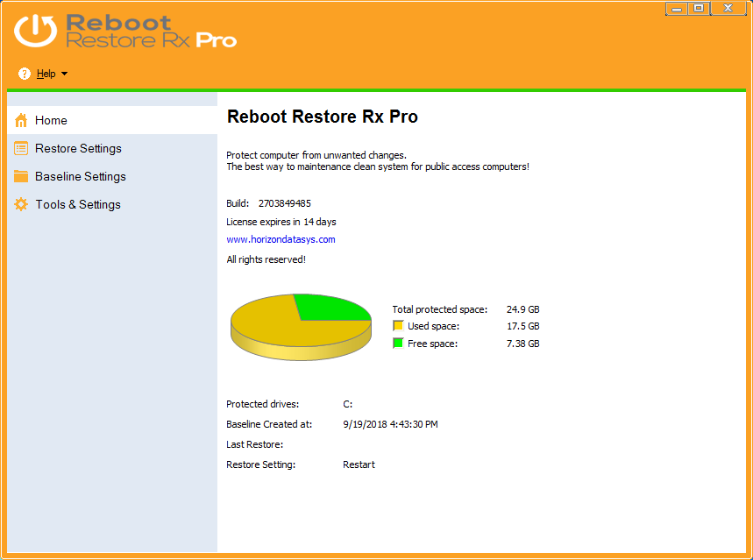The image size is (753, 560).
Task: Click the green Free space swatch
Action: coord(398,344)
